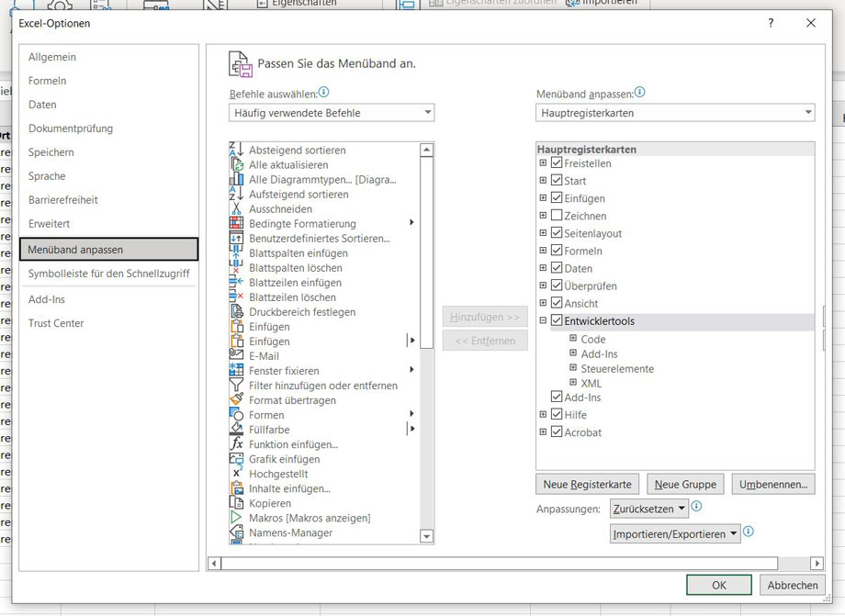Click the Abbrechen button

click(792, 585)
